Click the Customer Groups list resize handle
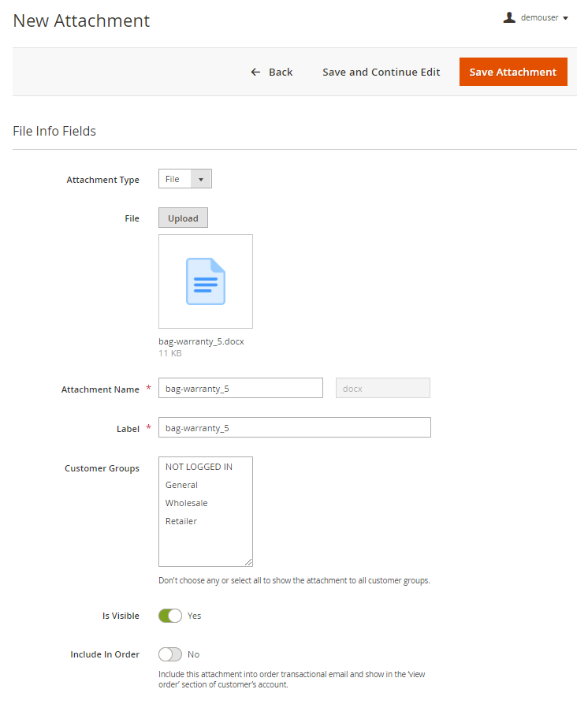 248,562
